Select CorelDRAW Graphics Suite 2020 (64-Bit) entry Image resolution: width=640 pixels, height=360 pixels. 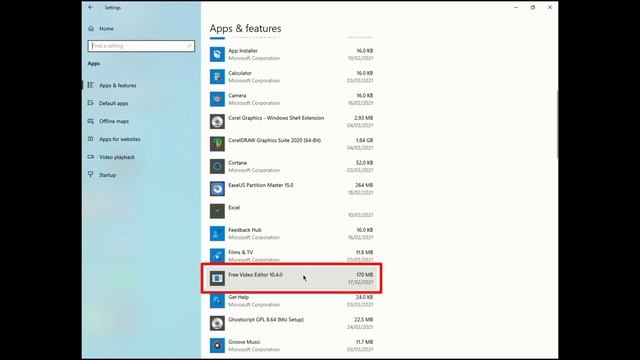[x=291, y=144]
